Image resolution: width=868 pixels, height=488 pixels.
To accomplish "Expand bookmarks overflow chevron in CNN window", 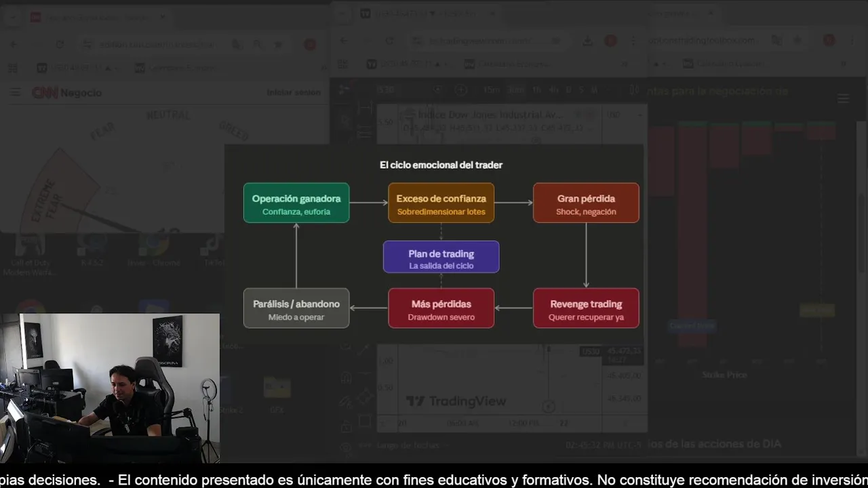I will pyautogui.click(x=323, y=68).
